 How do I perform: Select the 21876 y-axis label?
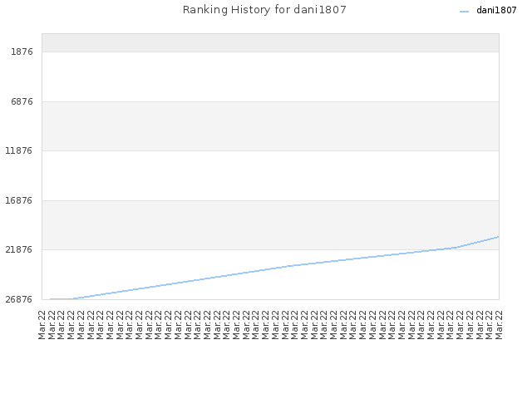(18, 249)
